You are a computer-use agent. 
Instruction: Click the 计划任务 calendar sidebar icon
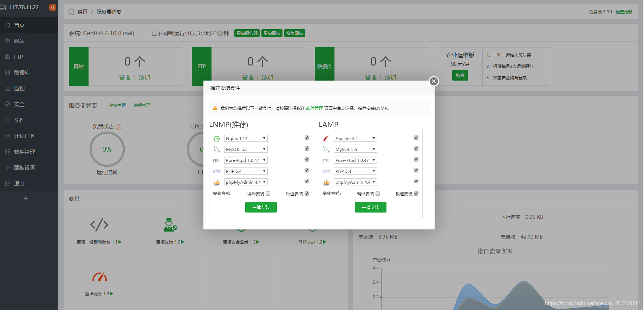pyautogui.click(x=7, y=136)
